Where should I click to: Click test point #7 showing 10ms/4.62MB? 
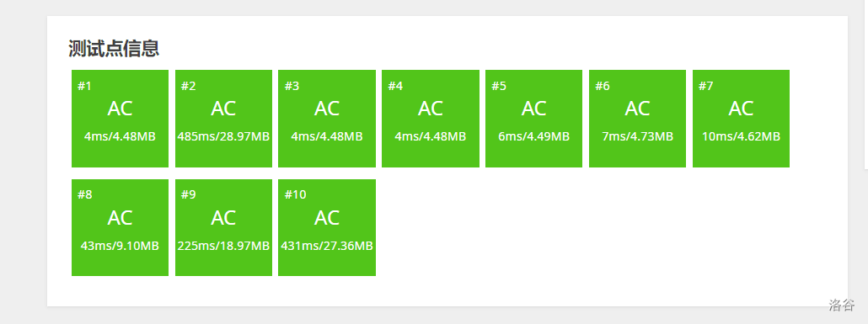(x=741, y=119)
